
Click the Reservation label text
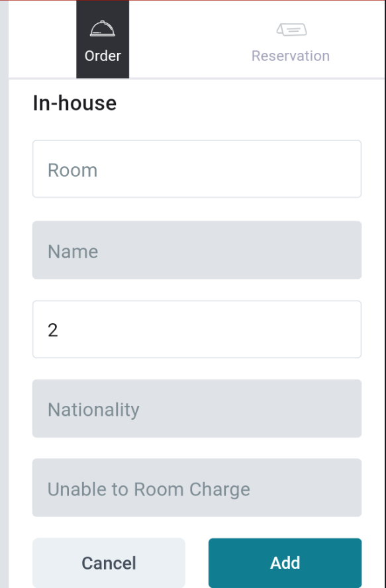pos(291,56)
